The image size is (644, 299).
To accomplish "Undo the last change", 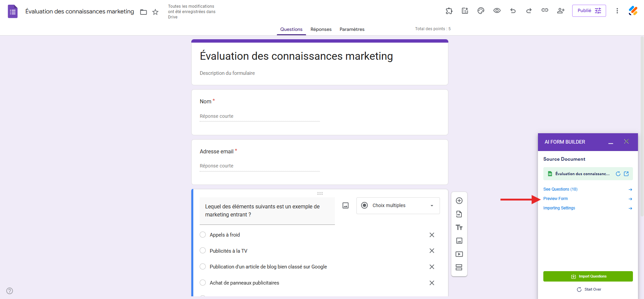I will (x=513, y=11).
